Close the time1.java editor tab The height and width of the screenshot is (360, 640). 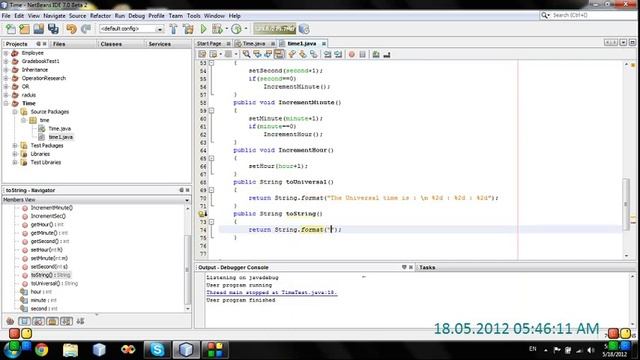click(324, 44)
